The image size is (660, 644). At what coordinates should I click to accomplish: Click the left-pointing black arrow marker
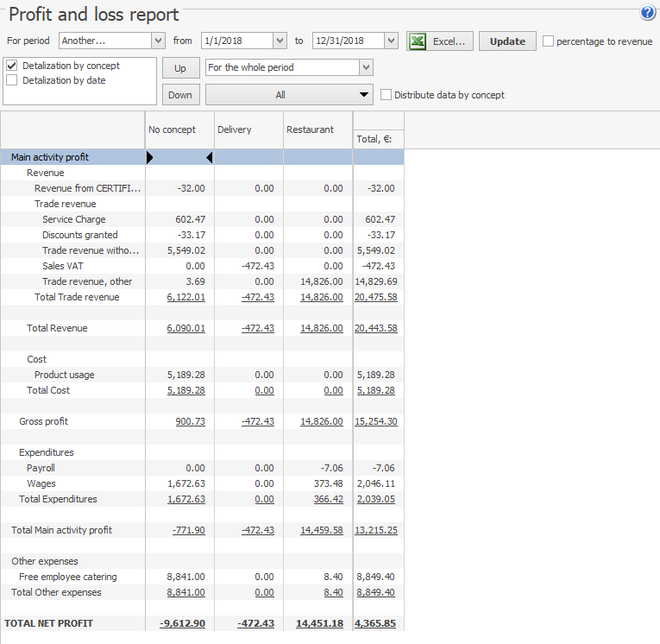click(x=209, y=157)
